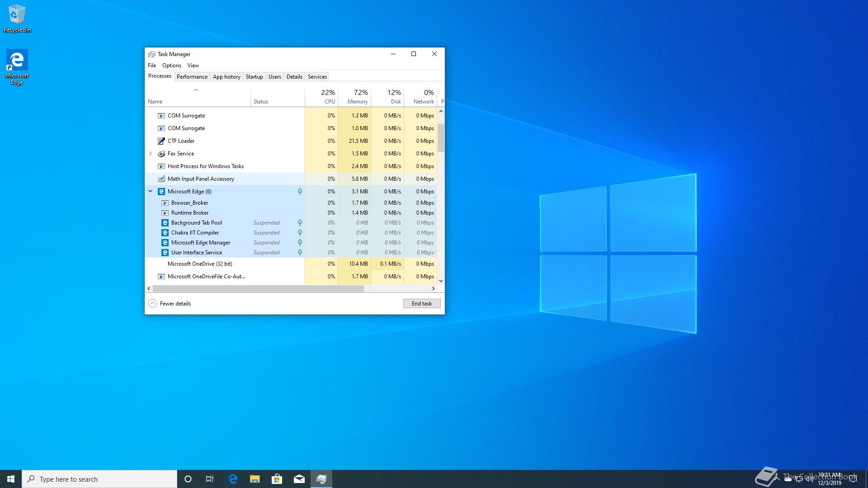Sort by Status column header
Screen dimensions: 868x488
click(x=278, y=97)
